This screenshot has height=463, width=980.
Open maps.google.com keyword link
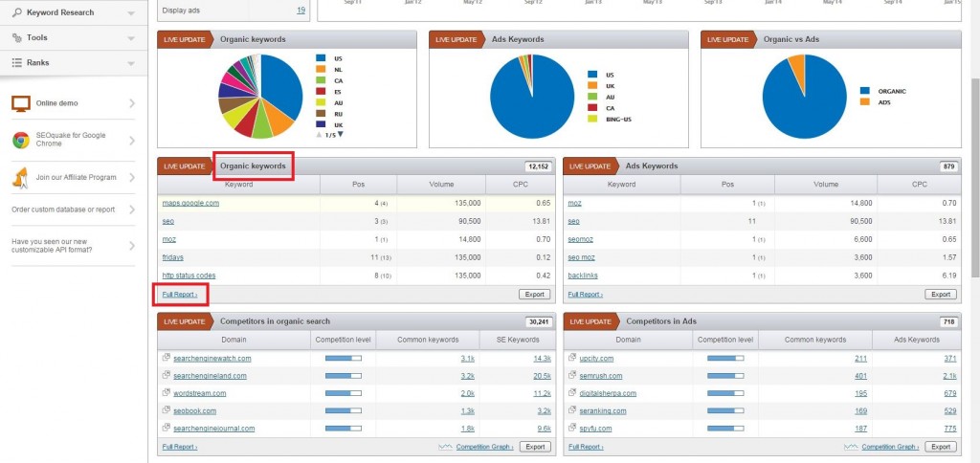pyautogui.click(x=190, y=203)
